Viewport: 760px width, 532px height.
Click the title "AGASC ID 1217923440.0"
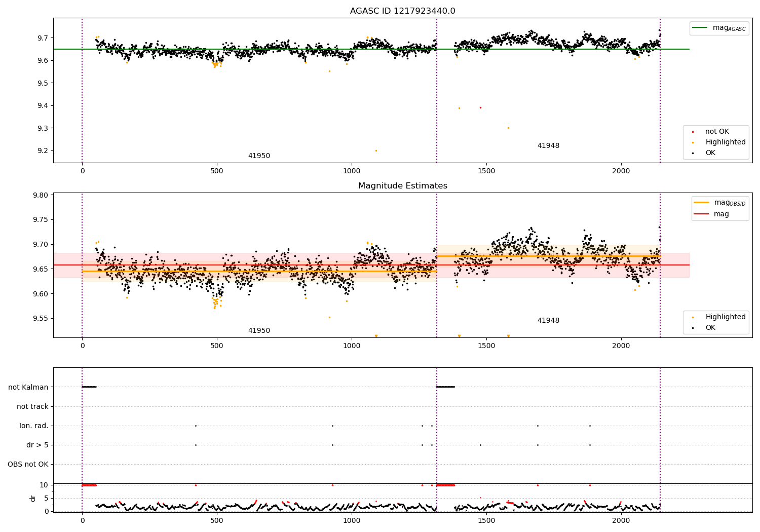[403, 11]
